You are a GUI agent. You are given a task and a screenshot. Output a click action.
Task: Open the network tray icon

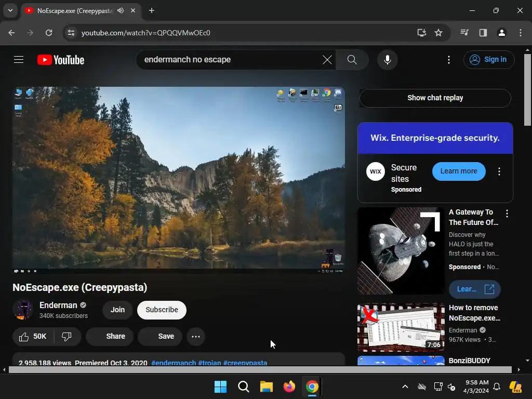438,387
